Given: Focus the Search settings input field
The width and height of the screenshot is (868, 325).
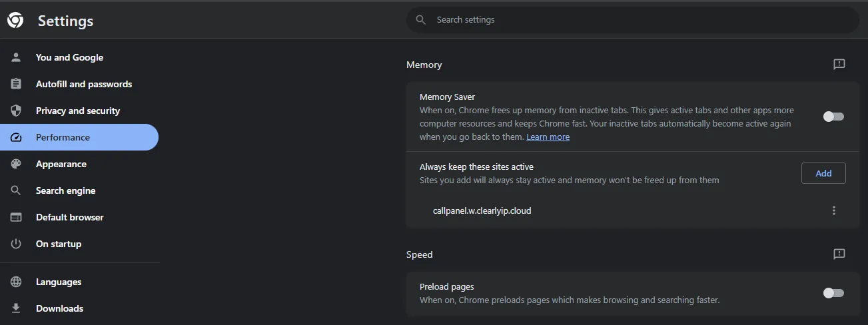Looking at the screenshot, I should pyautogui.click(x=633, y=20).
